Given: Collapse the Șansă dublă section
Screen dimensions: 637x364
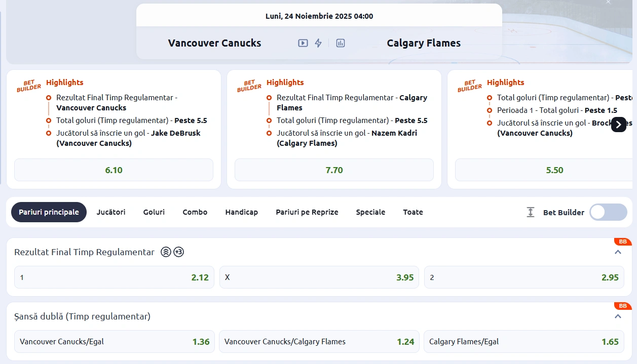Looking at the screenshot, I should pyautogui.click(x=618, y=316).
